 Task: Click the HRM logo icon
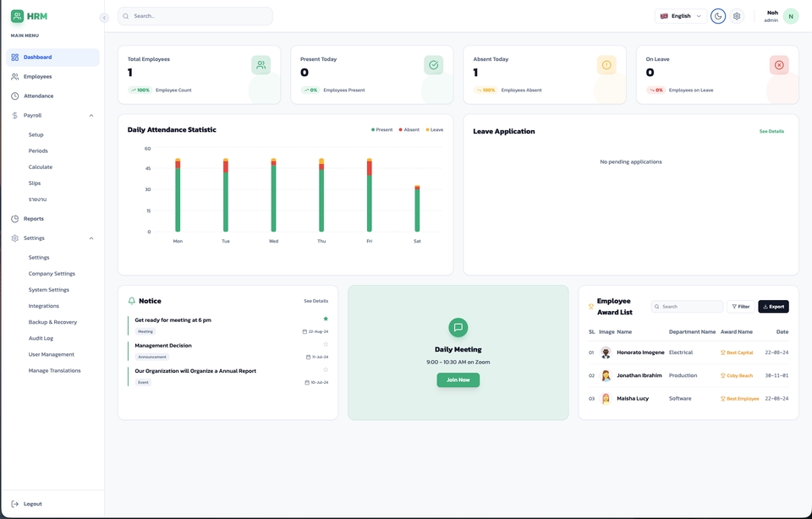click(17, 16)
